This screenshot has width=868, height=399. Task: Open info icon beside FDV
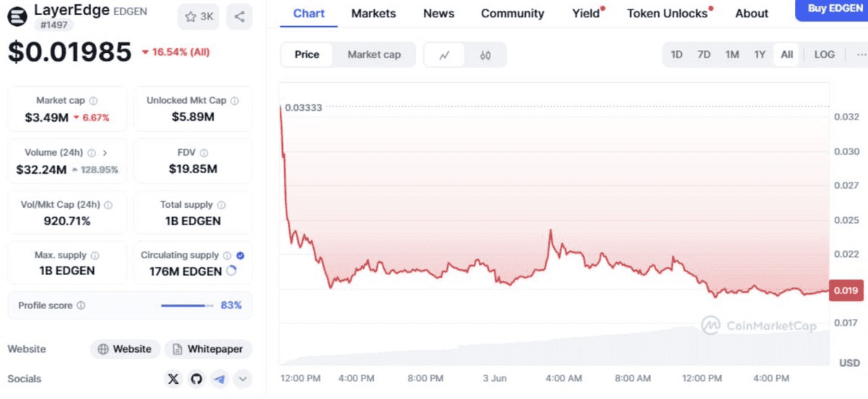204,153
